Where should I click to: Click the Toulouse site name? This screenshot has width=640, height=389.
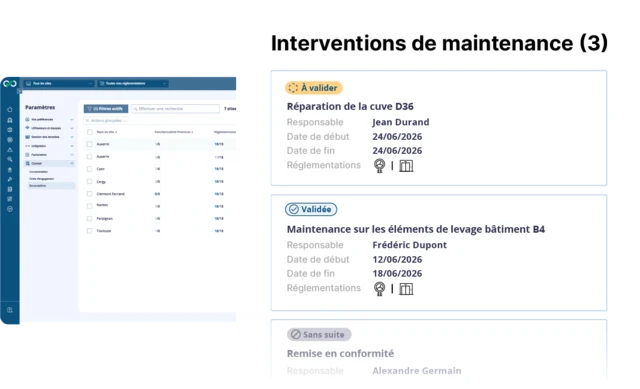click(x=104, y=231)
